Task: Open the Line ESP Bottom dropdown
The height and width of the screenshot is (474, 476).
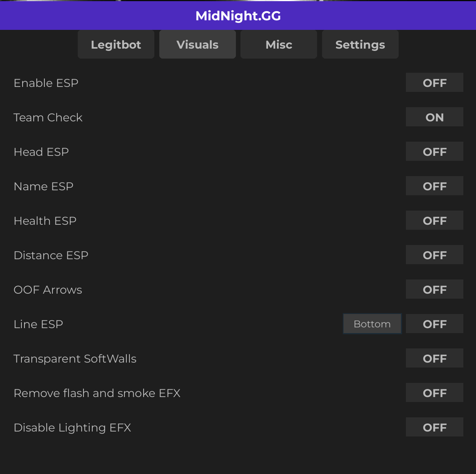Action: coord(372,324)
